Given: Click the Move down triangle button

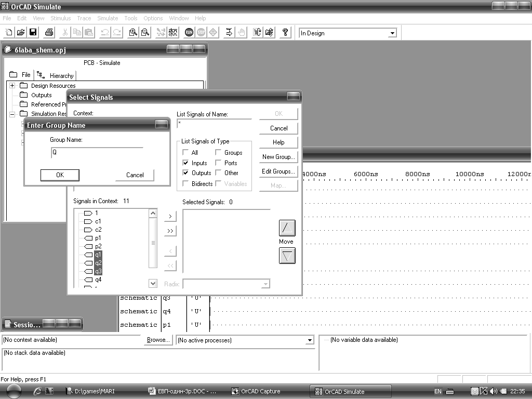Looking at the screenshot, I should (287, 255).
